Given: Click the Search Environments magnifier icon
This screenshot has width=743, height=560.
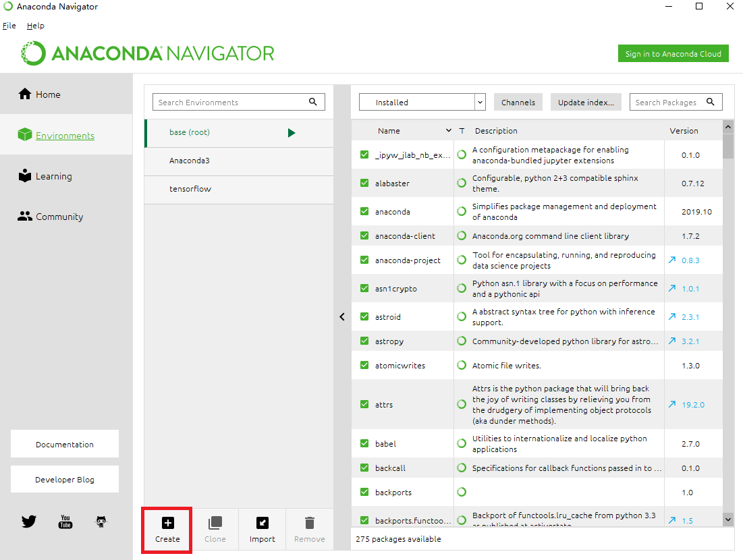Looking at the screenshot, I should pos(312,101).
